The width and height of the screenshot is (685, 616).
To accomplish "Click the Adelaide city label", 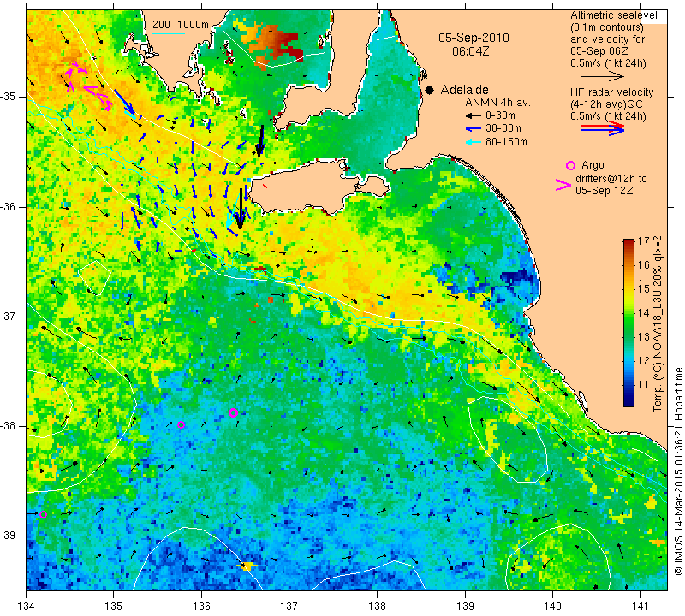I will [464, 90].
